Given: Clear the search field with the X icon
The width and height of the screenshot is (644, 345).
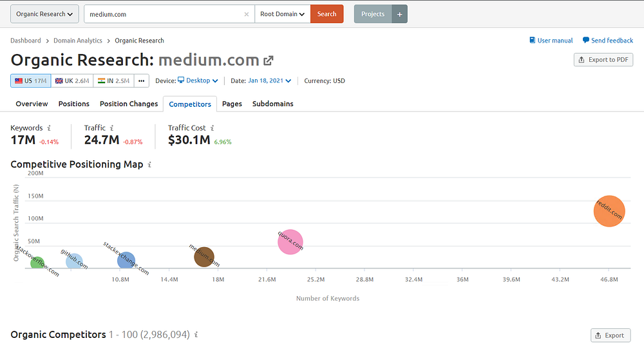Looking at the screenshot, I should point(247,14).
